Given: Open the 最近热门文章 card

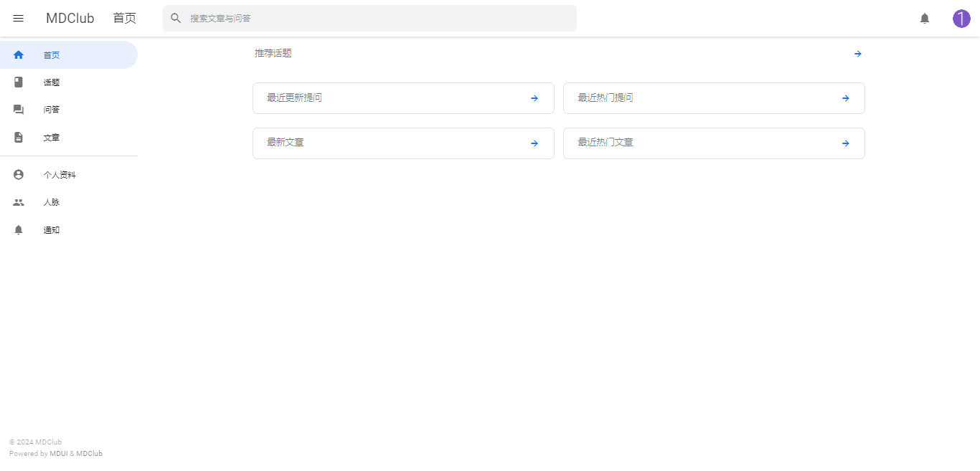Looking at the screenshot, I should coord(714,143).
